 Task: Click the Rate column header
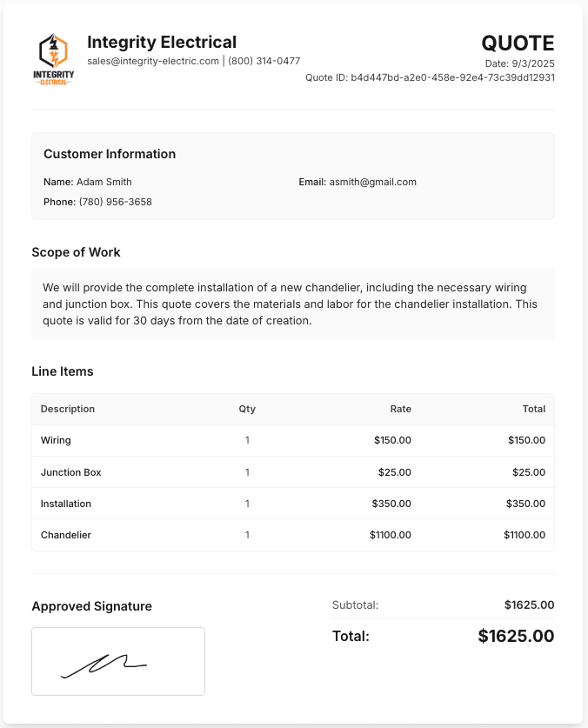click(x=400, y=409)
